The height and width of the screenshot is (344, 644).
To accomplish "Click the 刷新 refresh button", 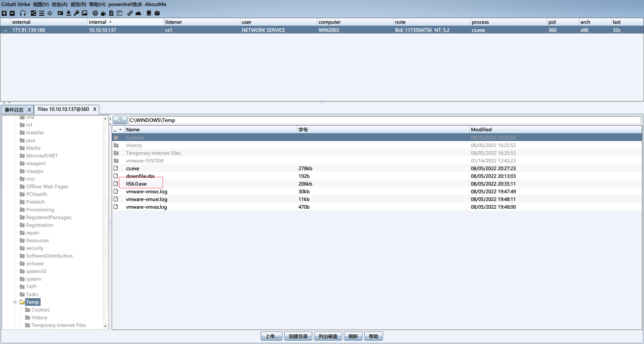I will pyautogui.click(x=353, y=336).
